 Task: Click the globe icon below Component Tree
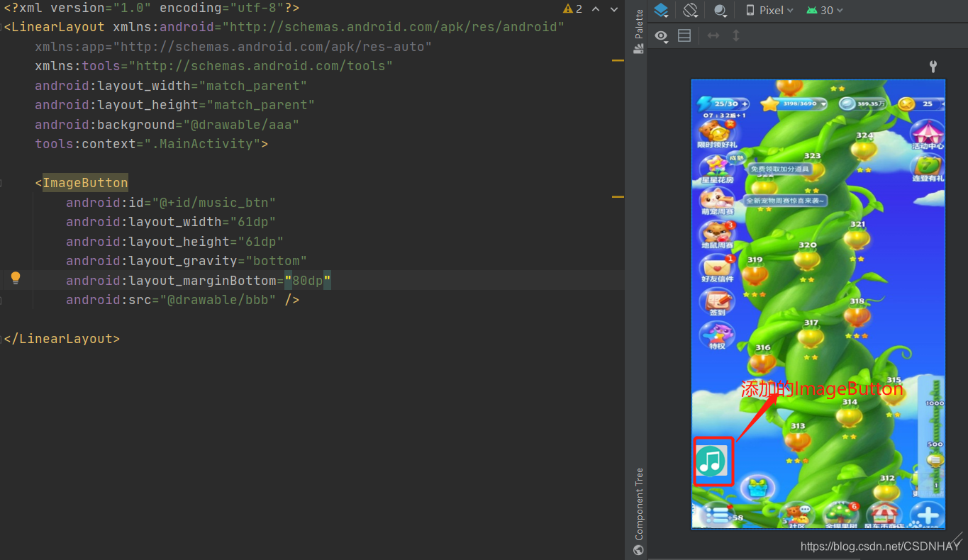tap(639, 550)
